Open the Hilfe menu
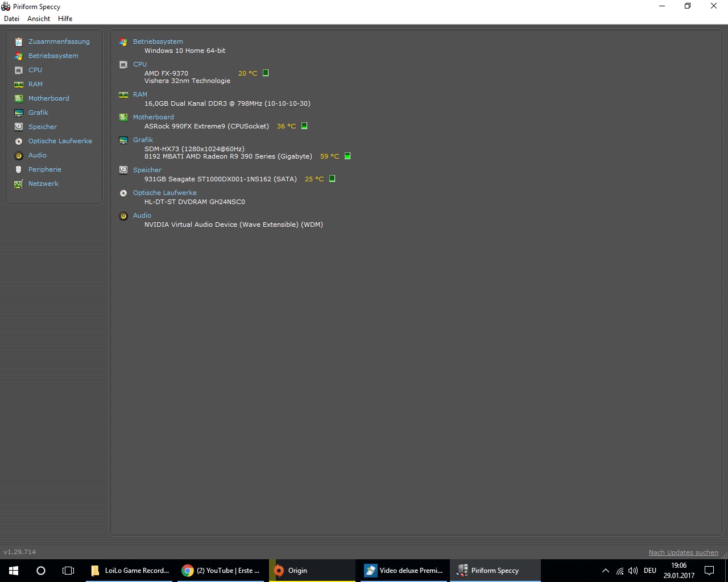The height and width of the screenshot is (582, 728). 65,19
